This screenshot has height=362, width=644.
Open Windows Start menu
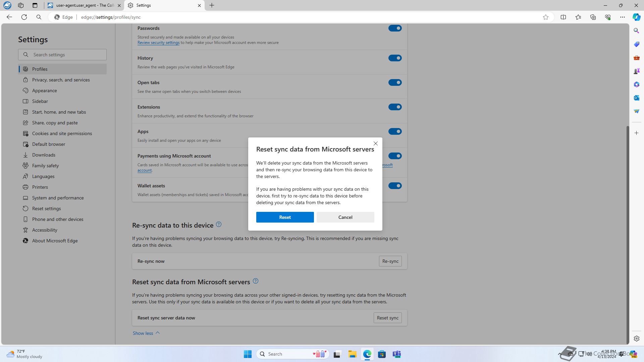click(x=248, y=354)
